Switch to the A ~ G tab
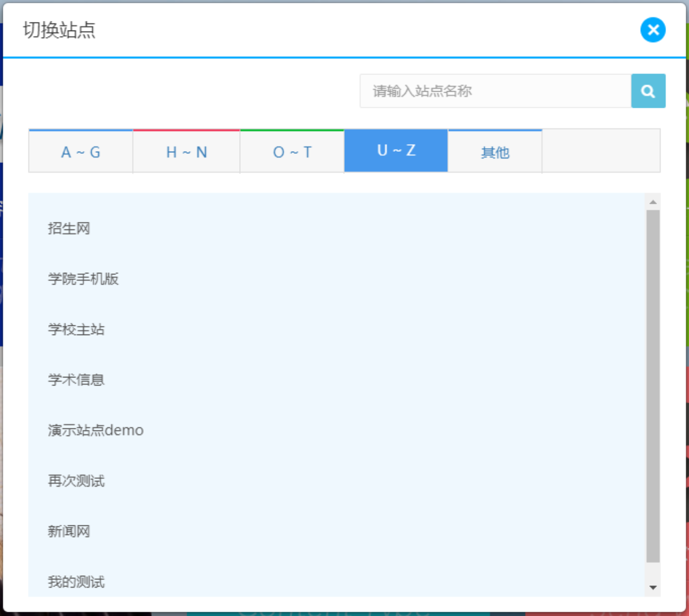This screenshot has height=616, width=689. coord(80,152)
